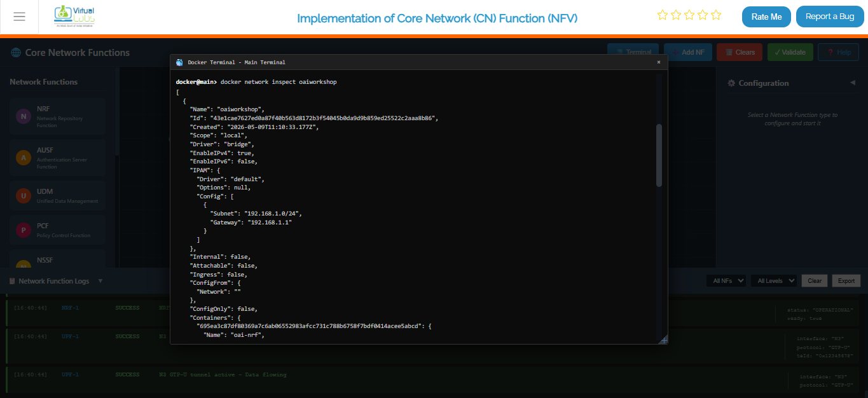
Task: Select the AUSF orange A icon
Action: [x=24, y=158]
